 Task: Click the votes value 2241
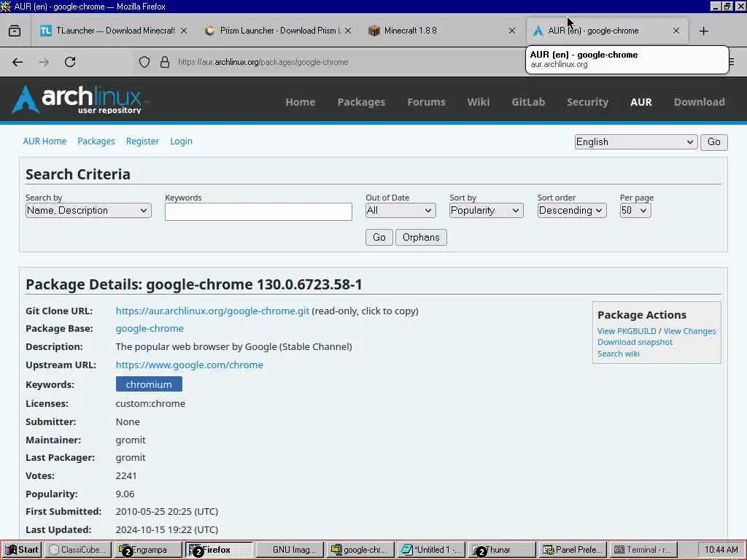click(x=126, y=475)
